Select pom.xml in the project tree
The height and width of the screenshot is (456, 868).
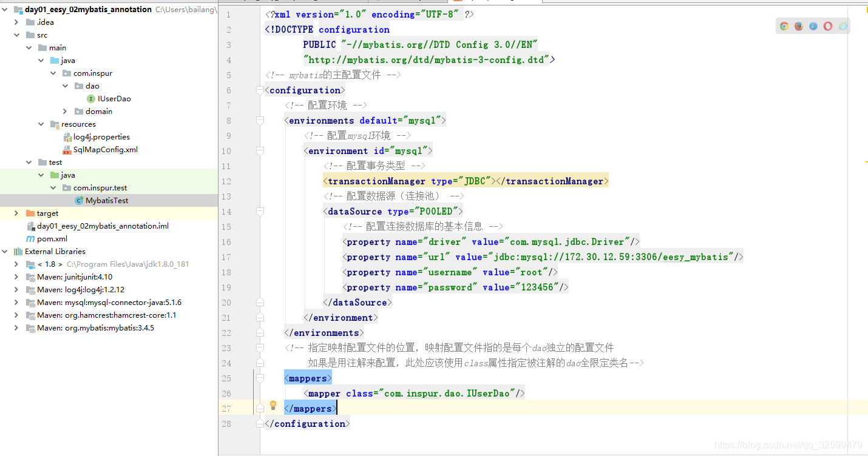pos(52,239)
